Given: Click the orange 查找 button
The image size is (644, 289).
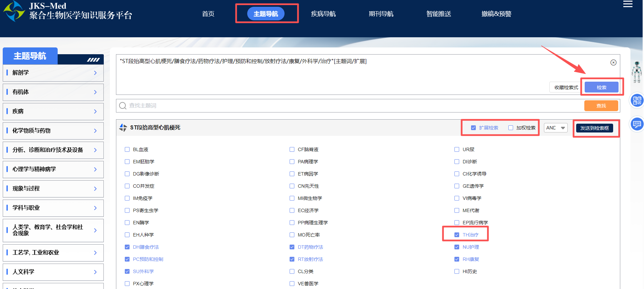Looking at the screenshot, I should click(601, 106).
